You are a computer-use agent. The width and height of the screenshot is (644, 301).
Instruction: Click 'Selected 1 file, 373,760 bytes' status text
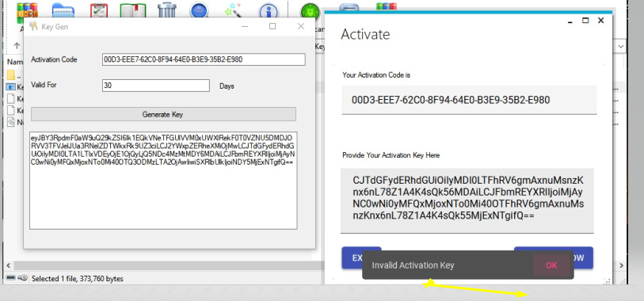coord(77,278)
